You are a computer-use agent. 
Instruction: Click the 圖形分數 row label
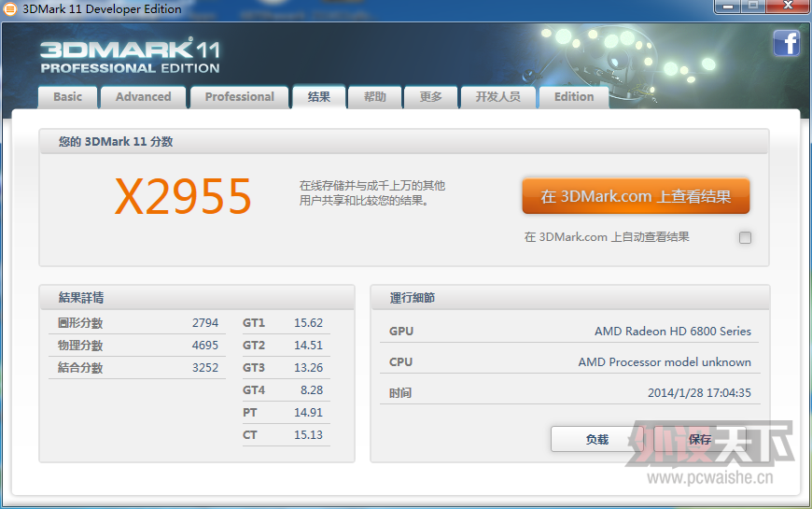point(80,323)
